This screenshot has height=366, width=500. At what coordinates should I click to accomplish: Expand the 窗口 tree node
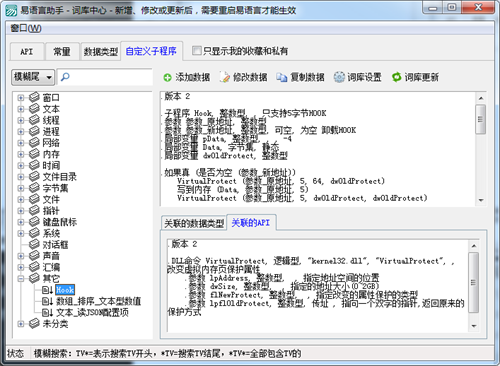point(21,98)
